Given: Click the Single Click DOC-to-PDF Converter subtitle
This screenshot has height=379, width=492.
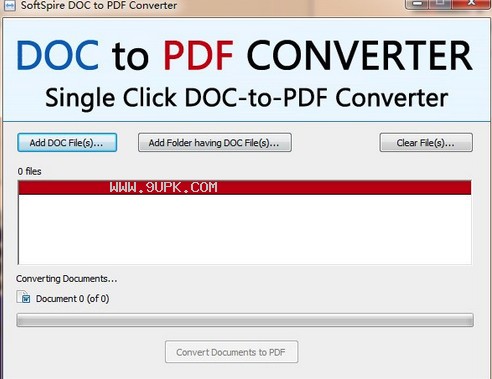Looking at the screenshot, I should (x=247, y=98).
